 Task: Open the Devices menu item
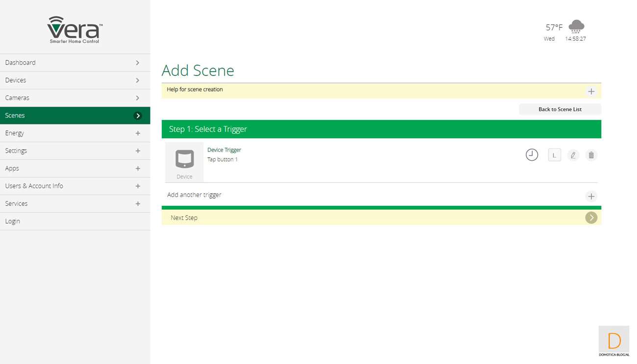(75, 80)
